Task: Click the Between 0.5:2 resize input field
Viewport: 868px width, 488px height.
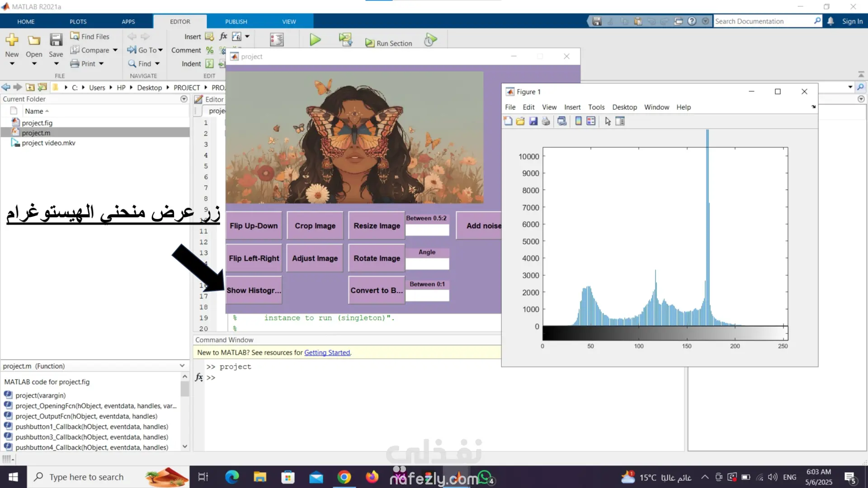Action: pyautogui.click(x=427, y=230)
